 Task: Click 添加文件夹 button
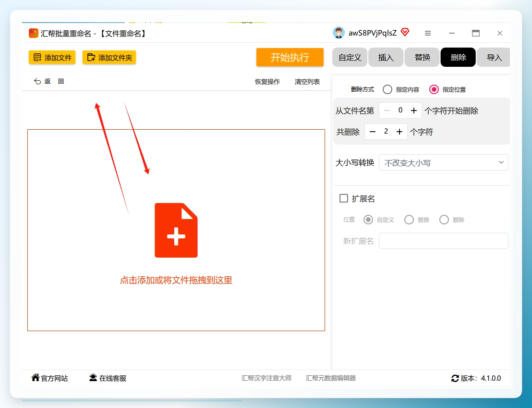(109, 57)
